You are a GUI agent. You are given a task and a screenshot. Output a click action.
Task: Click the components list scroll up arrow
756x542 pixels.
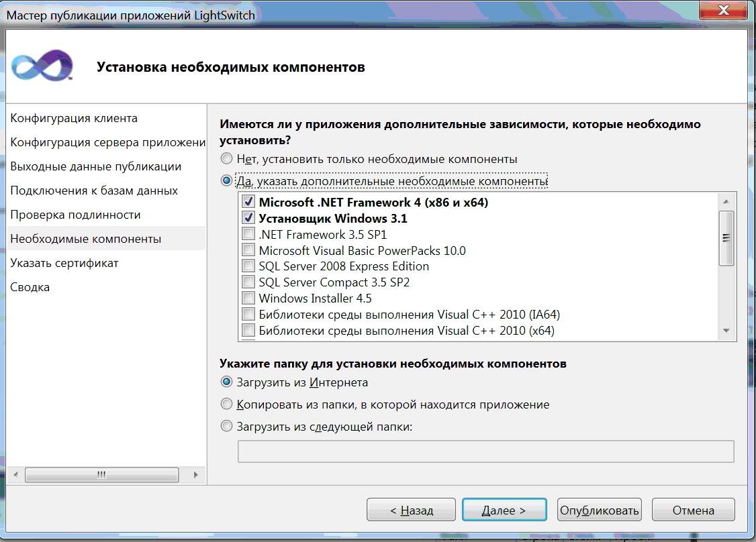pos(726,201)
